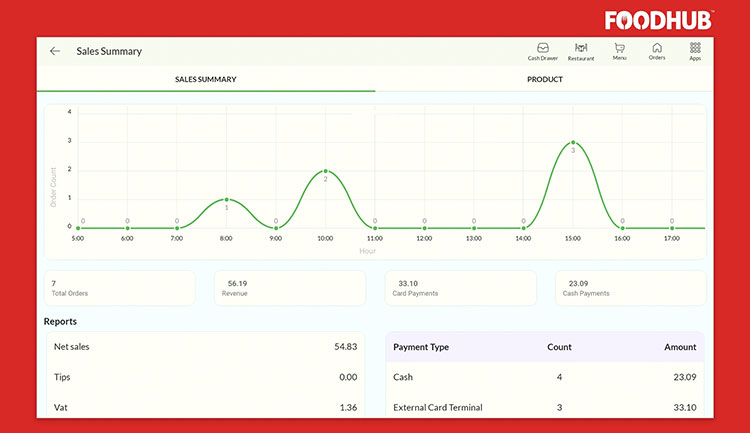The image size is (750, 433).
Task: Click the Total Orders card
Action: point(119,288)
